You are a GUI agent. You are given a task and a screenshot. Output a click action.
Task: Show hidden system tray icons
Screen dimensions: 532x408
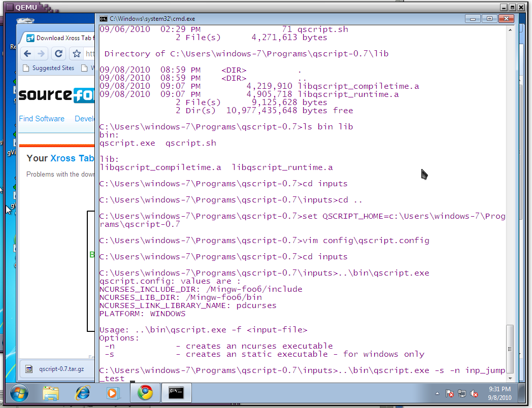(x=438, y=393)
